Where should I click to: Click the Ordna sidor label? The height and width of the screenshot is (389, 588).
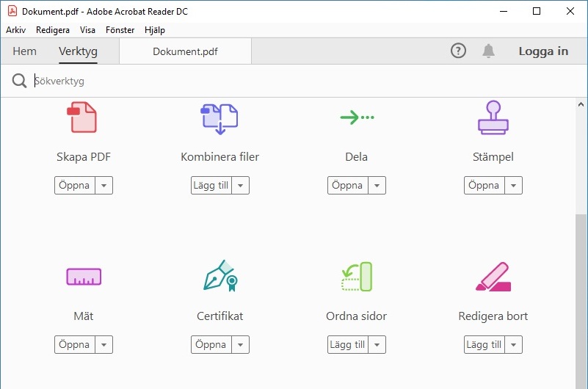(x=356, y=316)
